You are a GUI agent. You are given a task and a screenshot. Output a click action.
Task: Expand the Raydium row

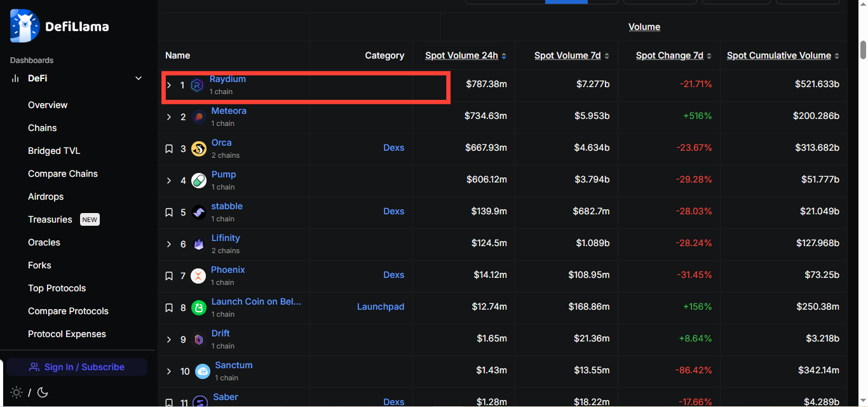point(169,85)
